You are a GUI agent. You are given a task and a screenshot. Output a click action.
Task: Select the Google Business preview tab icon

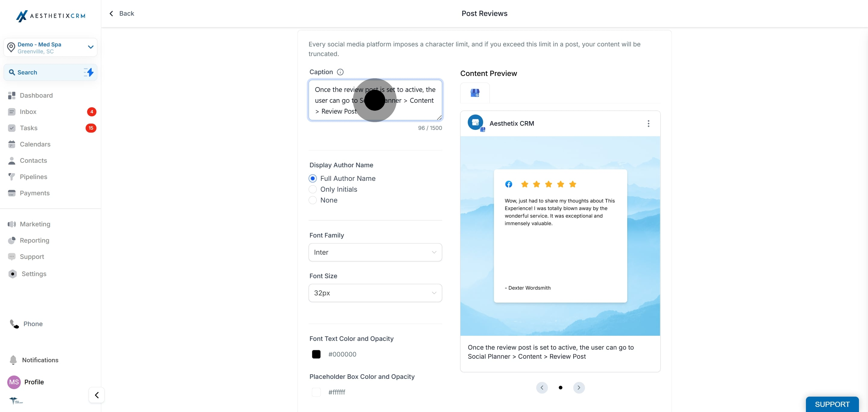475,93
